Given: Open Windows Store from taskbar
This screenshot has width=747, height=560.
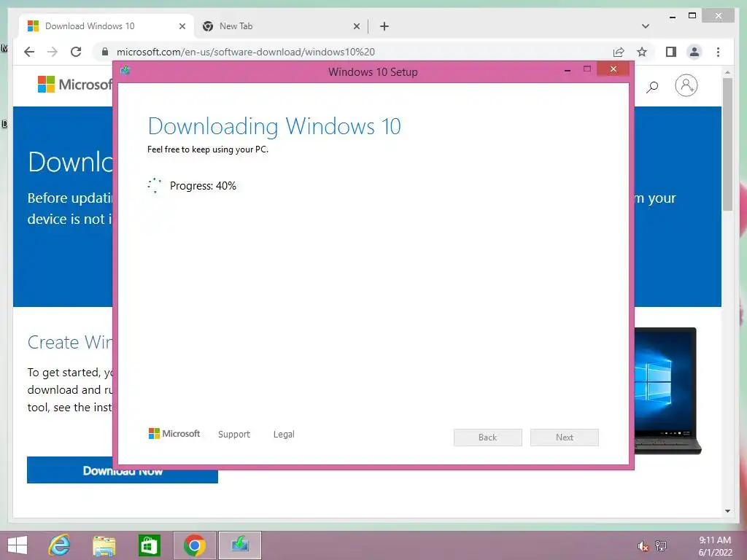Looking at the screenshot, I should click(x=149, y=545).
